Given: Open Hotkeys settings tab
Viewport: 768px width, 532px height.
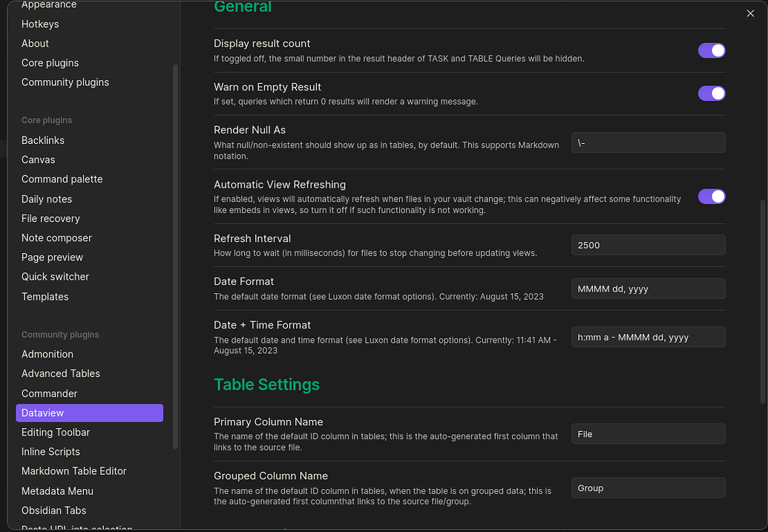Looking at the screenshot, I should click(x=40, y=24).
